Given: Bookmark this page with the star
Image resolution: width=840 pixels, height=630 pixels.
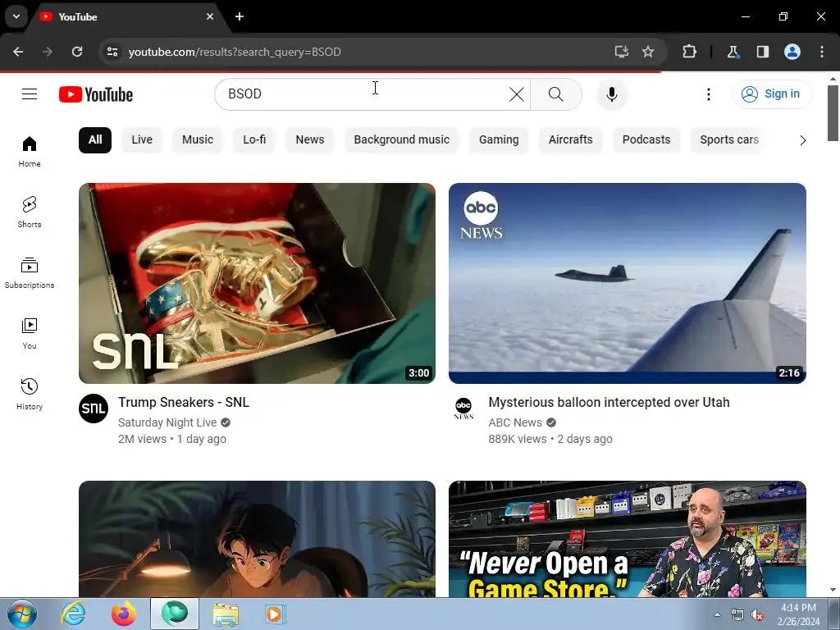Looking at the screenshot, I should tap(648, 52).
